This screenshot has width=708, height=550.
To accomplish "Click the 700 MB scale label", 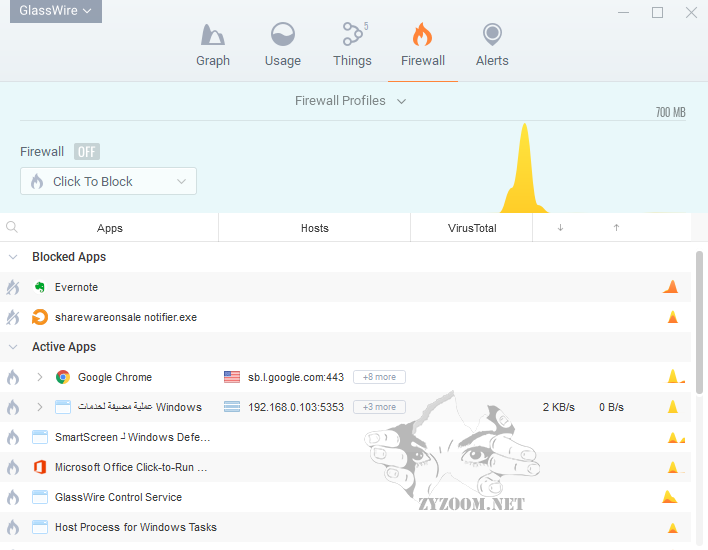I will (x=671, y=112).
